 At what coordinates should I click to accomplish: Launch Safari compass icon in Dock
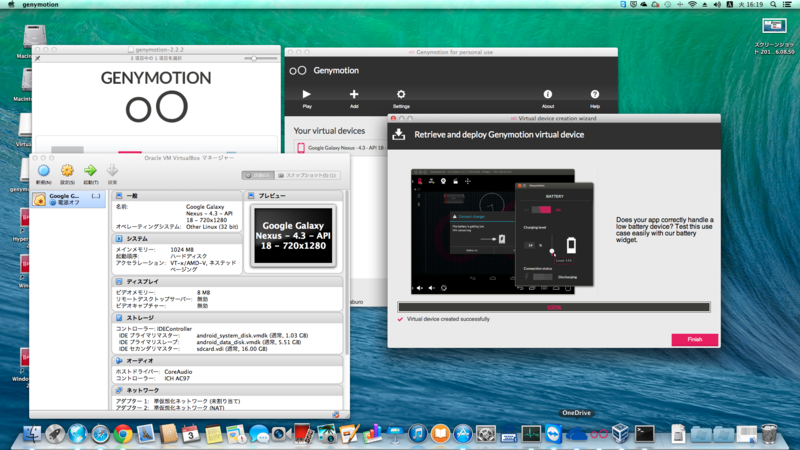pos(101,434)
